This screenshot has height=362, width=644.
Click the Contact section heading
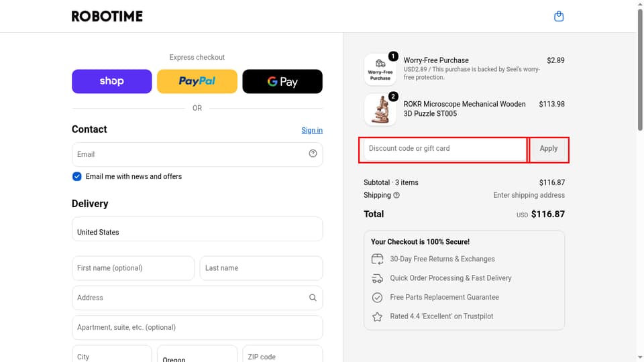pyautogui.click(x=89, y=129)
